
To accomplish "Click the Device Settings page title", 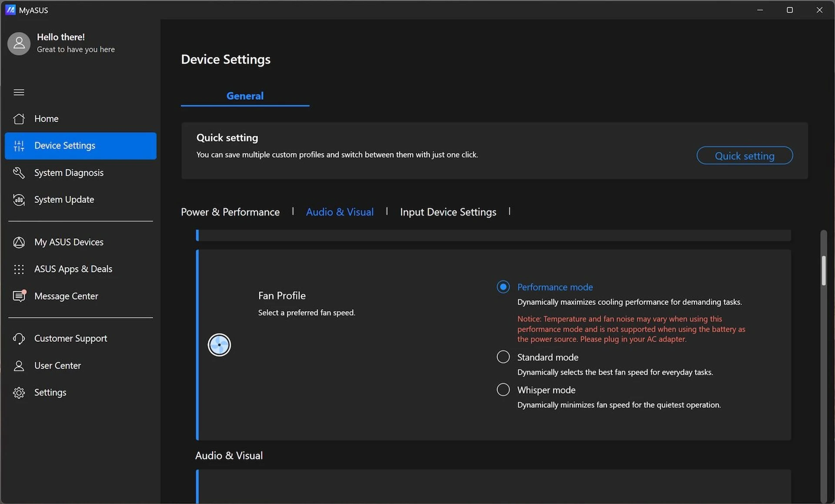I will 226,59.
